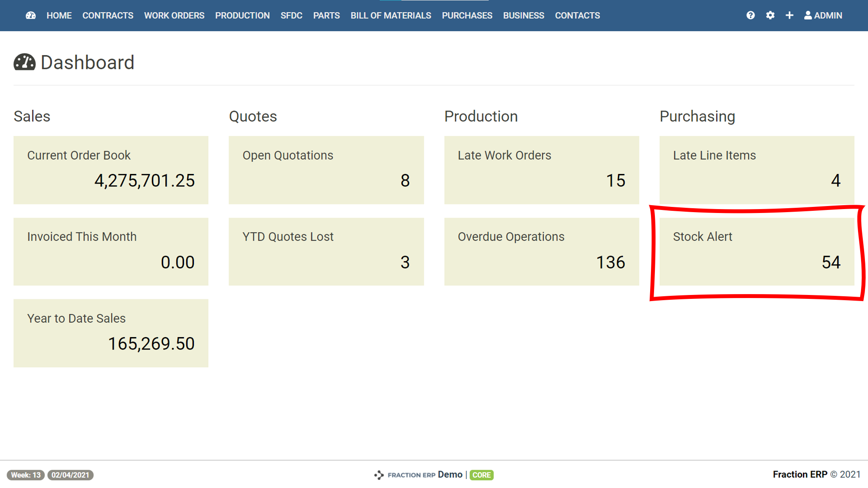Open the ADMIN user menu
The image size is (868, 488).
coord(823,16)
